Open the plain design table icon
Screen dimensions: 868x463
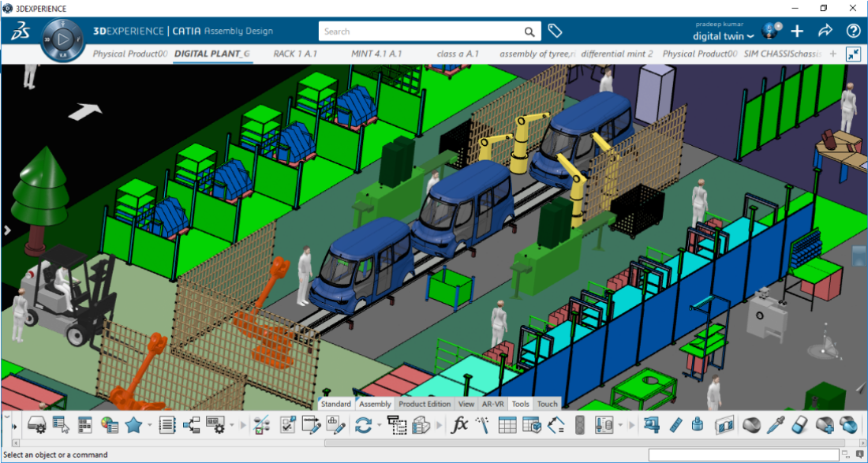[507, 425]
